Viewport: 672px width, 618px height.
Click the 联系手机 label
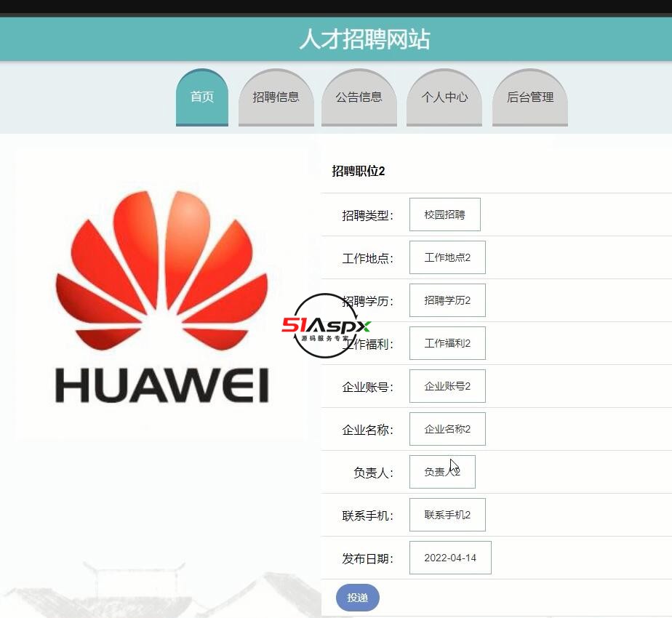(367, 515)
